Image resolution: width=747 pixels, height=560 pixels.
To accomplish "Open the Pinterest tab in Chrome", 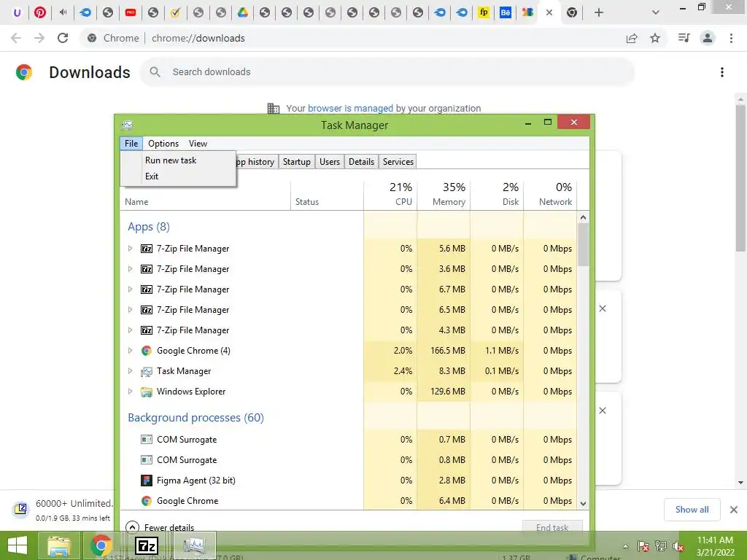I will 40,12.
